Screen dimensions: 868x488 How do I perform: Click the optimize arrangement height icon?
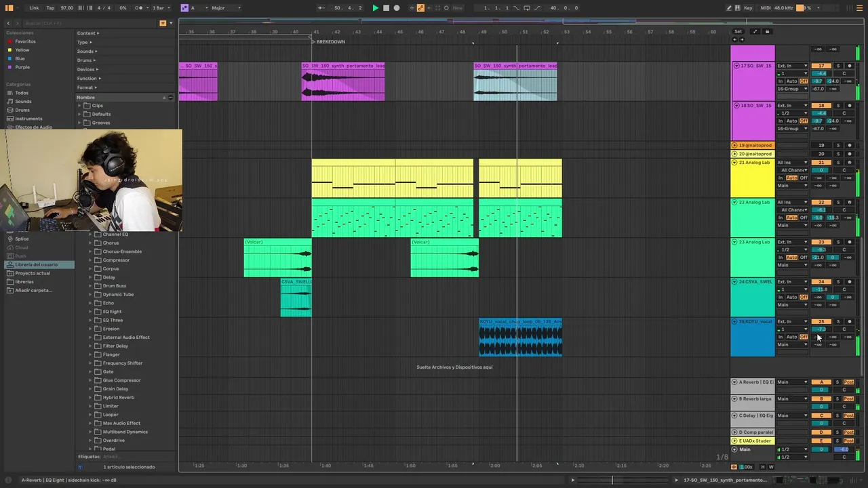coord(755,32)
